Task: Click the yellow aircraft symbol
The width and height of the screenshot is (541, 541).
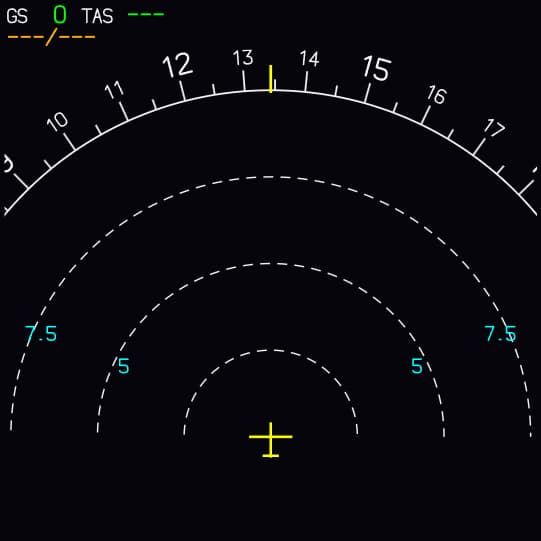Action: (x=270, y=440)
